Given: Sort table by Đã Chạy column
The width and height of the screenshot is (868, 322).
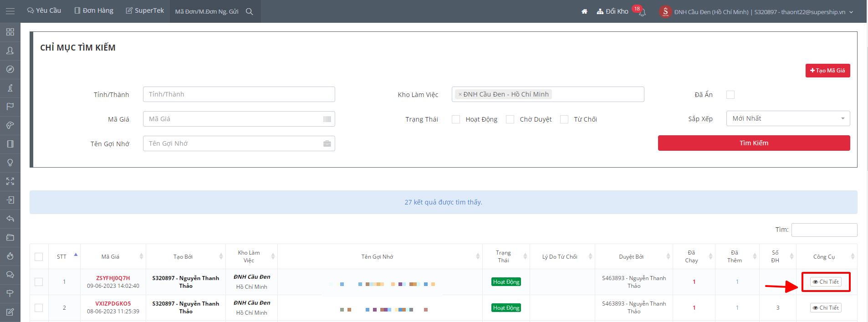Looking at the screenshot, I should coord(694,256).
